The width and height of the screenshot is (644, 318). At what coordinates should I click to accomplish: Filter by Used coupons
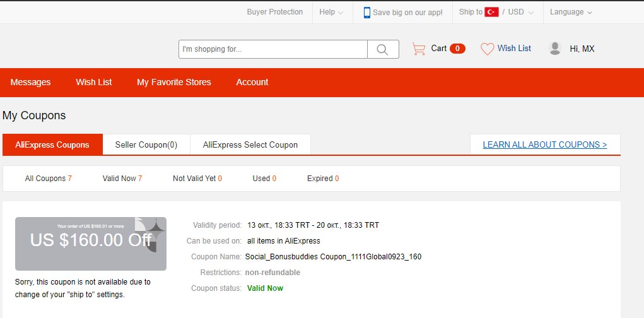(x=264, y=179)
